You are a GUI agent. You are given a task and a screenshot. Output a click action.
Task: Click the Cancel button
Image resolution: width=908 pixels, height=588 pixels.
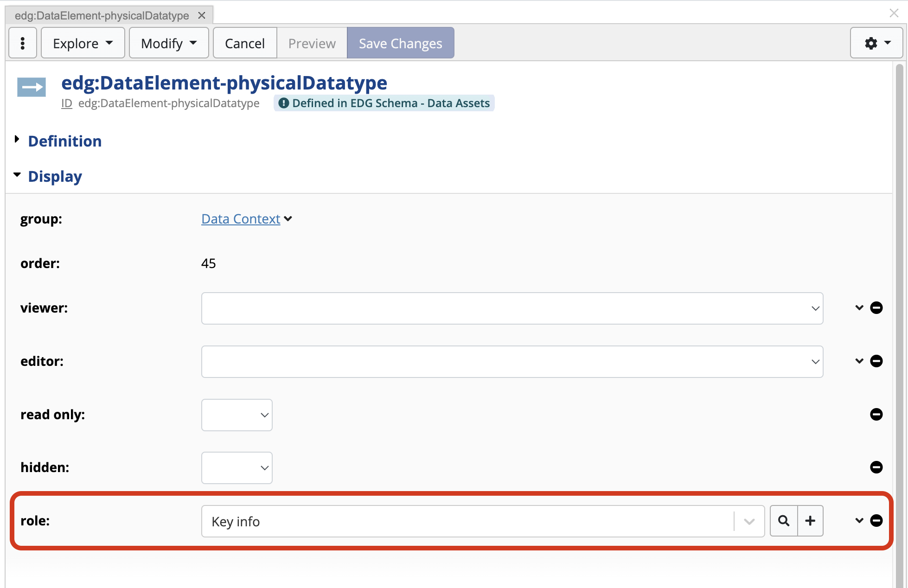click(244, 43)
